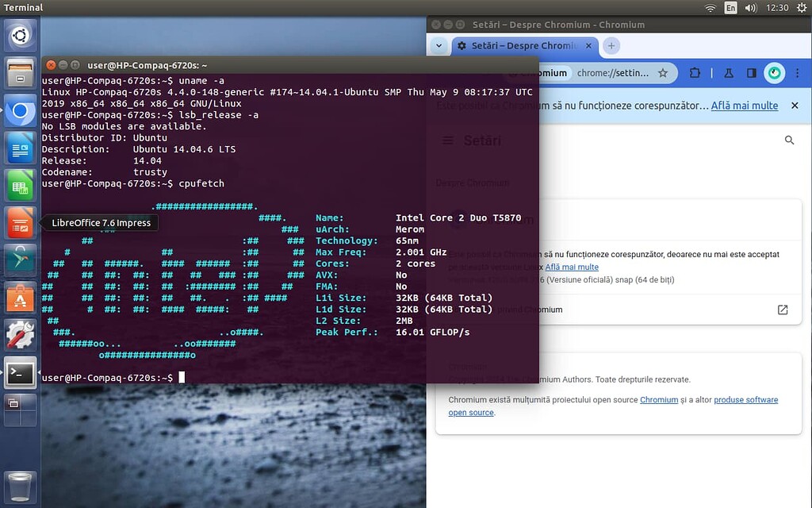Click the sound icon in the top panel
The width and height of the screenshot is (812, 508).
point(749,8)
